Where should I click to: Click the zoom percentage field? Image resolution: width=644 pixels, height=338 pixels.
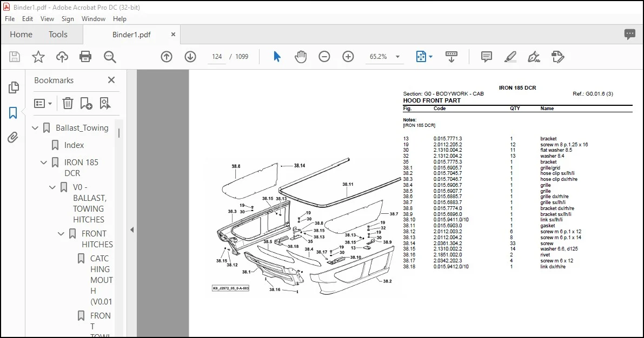[379, 57]
